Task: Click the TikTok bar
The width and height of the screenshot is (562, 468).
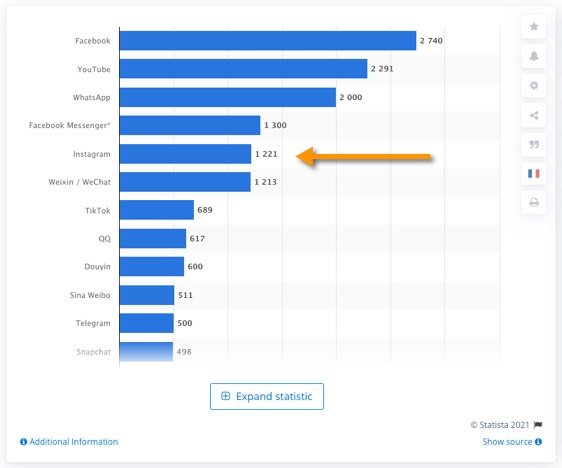Action: 157,210
